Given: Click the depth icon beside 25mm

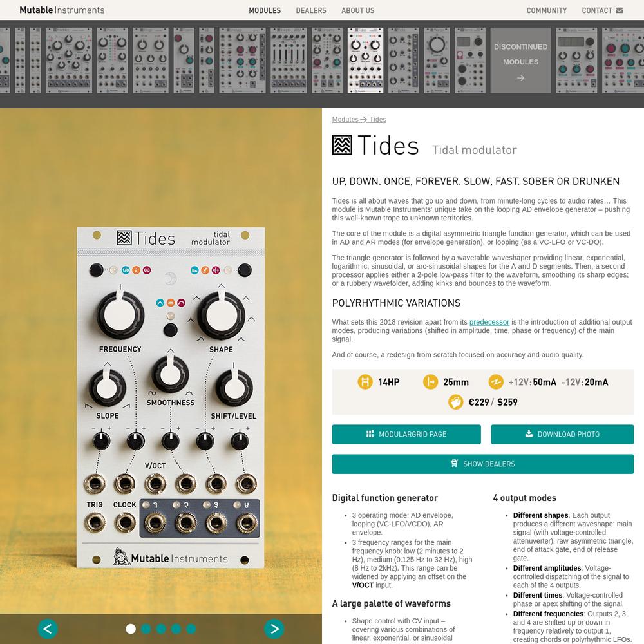Looking at the screenshot, I should coord(430,382).
